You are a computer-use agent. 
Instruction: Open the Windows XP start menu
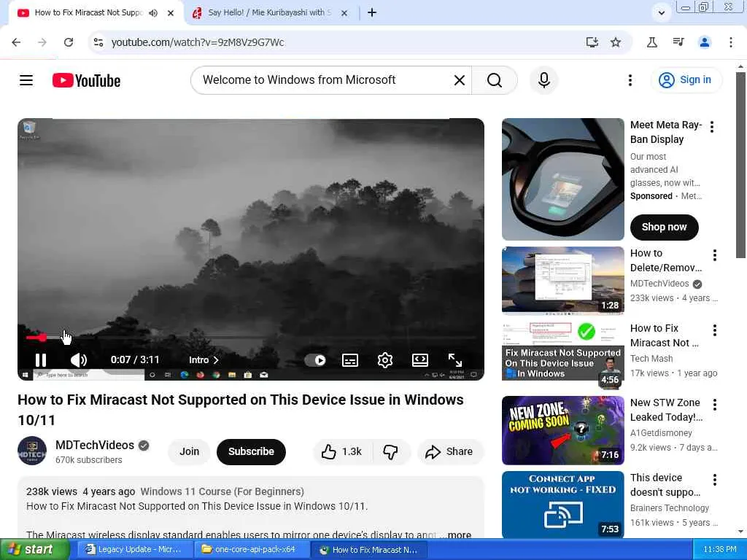coord(35,550)
